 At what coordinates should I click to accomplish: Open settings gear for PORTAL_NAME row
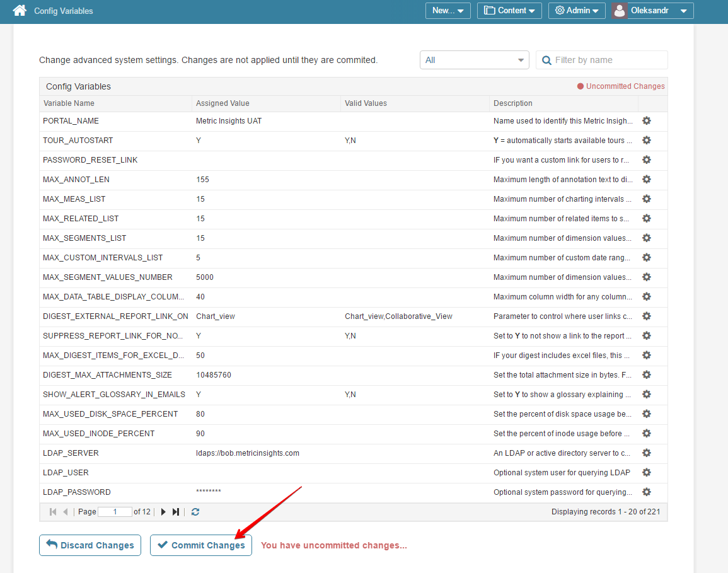coord(646,121)
